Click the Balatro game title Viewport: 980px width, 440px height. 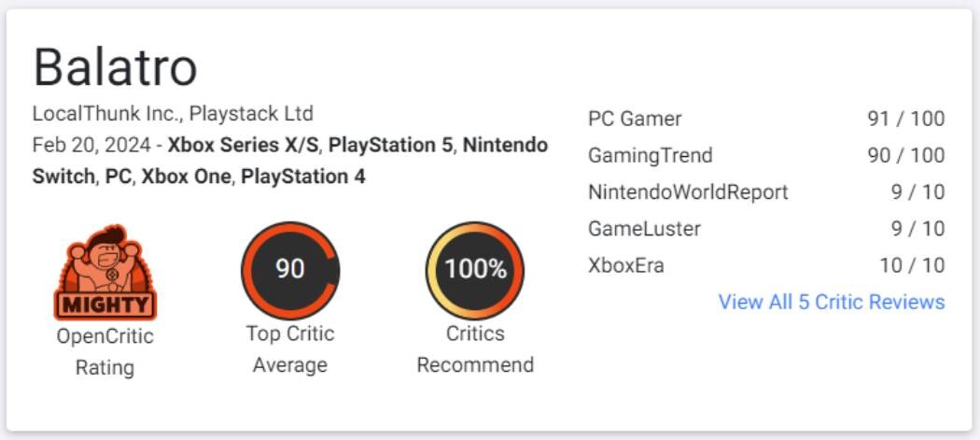click(x=115, y=67)
